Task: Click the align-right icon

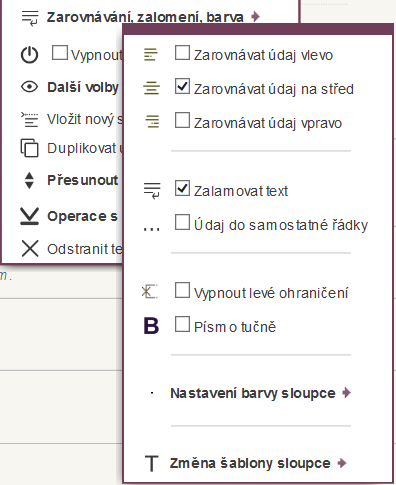Action: coord(152,121)
